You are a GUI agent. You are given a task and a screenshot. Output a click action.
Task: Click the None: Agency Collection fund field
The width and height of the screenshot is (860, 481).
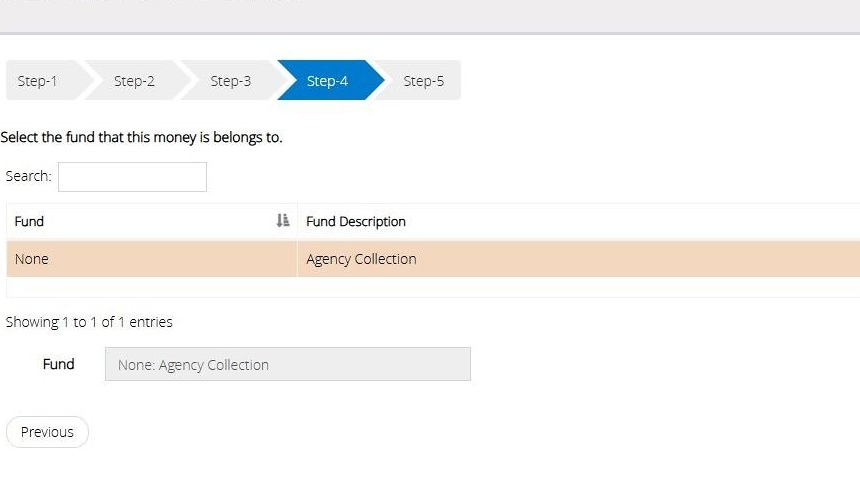(287, 365)
